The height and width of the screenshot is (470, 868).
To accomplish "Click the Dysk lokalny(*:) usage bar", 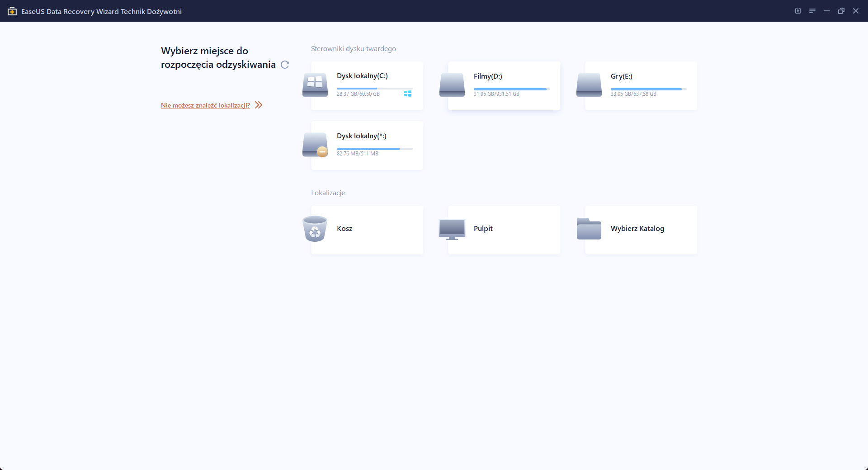I will pyautogui.click(x=375, y=149).
